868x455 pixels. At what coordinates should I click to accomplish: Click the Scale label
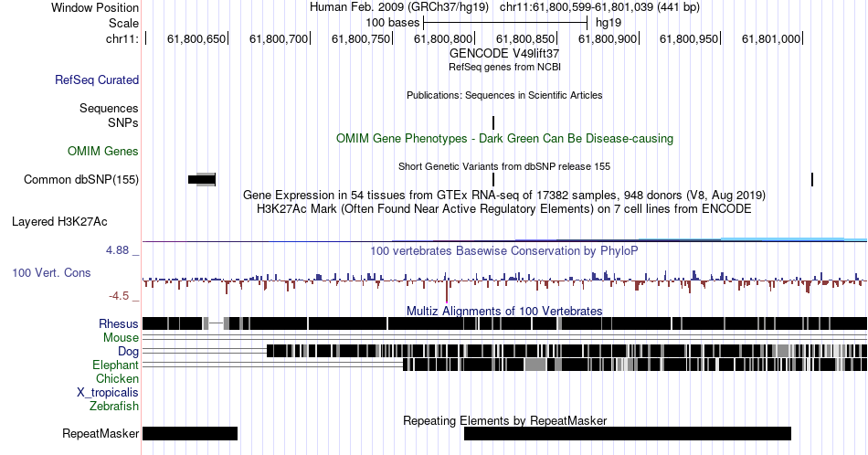[x=123, y=23]
